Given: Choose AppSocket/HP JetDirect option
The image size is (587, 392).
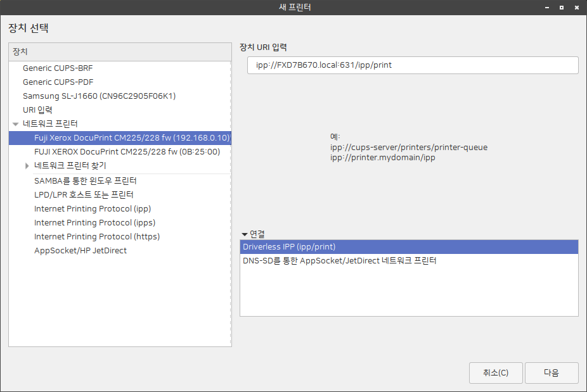Looking at the screenshot, I should (81, 250).
